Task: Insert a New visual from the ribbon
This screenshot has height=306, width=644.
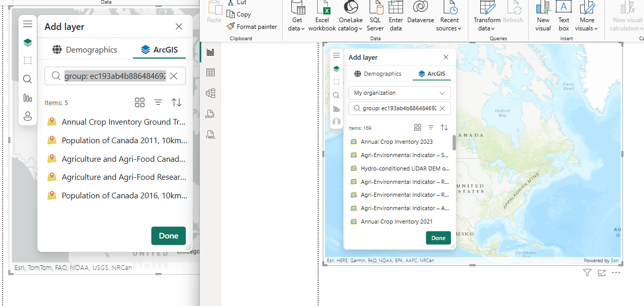Action: [543, 16]
